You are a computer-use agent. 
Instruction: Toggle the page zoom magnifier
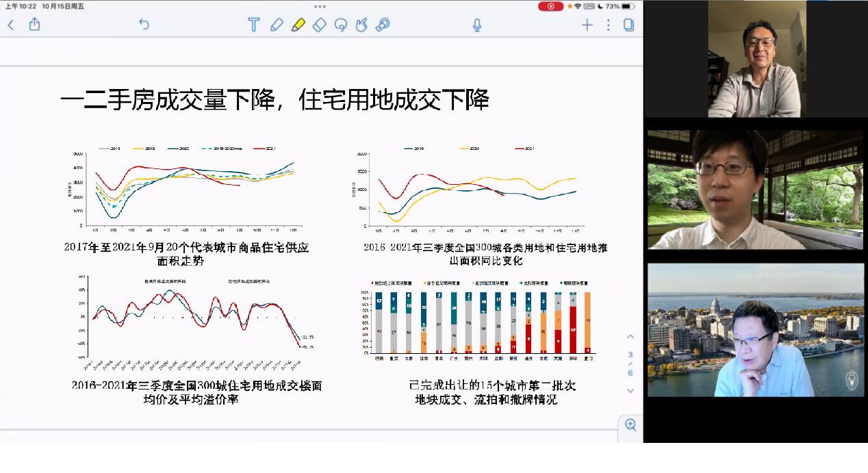click(629, 424)
